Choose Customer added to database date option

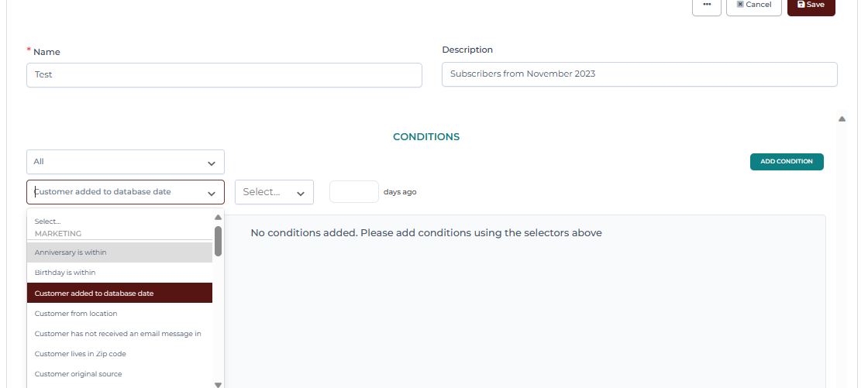[119, 293]
